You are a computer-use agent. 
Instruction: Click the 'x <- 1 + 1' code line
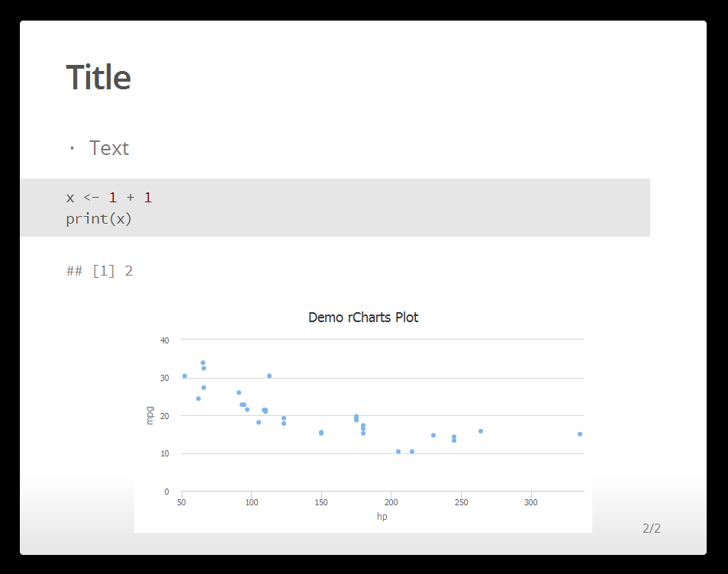[109, 198]
